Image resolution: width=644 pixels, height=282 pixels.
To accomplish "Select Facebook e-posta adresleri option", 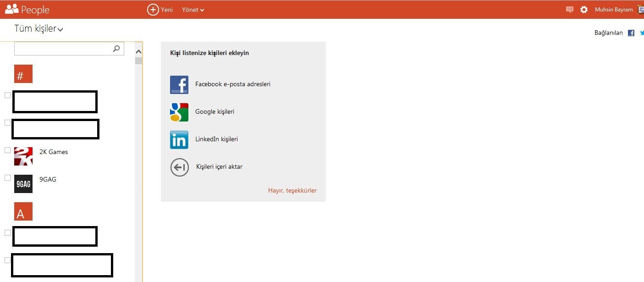I will (233, 84).
